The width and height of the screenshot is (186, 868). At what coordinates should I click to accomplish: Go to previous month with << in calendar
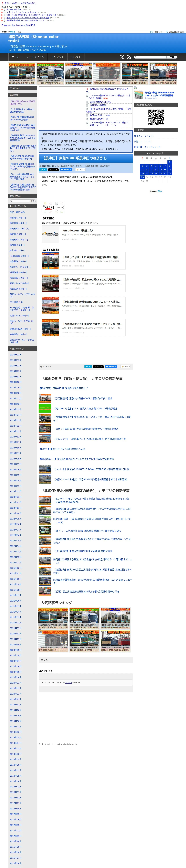(148, 153)
